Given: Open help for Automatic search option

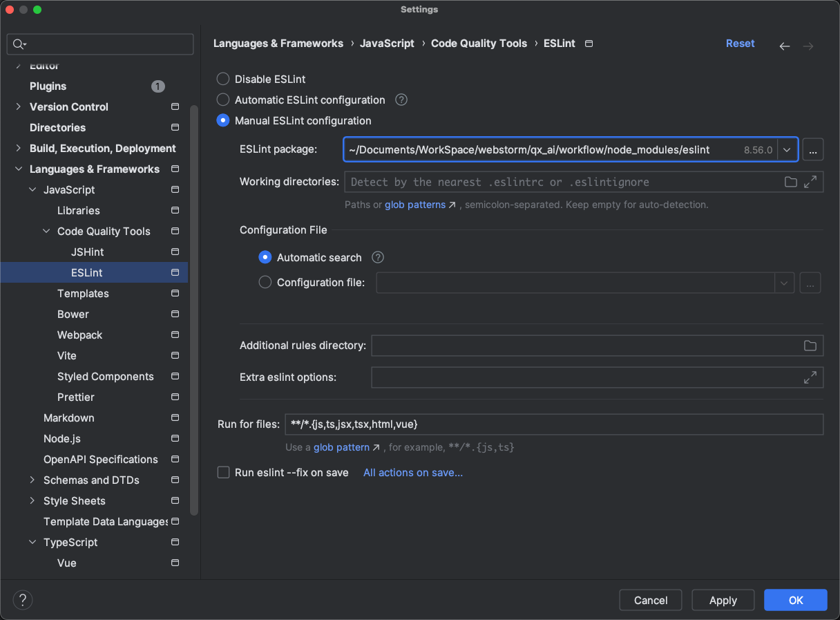Looking at the screenshot, I should [378, 257].
